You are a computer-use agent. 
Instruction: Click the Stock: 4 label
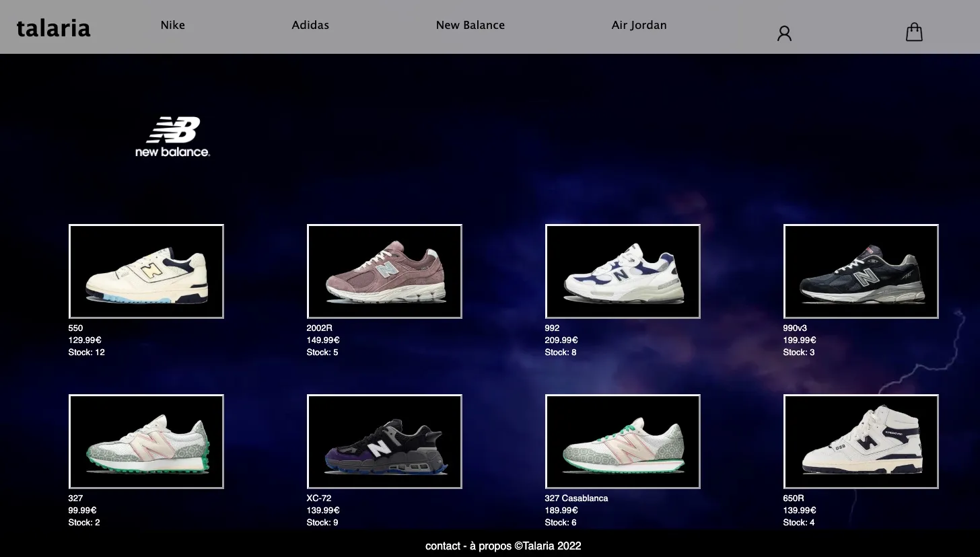(x=799, y=523)
